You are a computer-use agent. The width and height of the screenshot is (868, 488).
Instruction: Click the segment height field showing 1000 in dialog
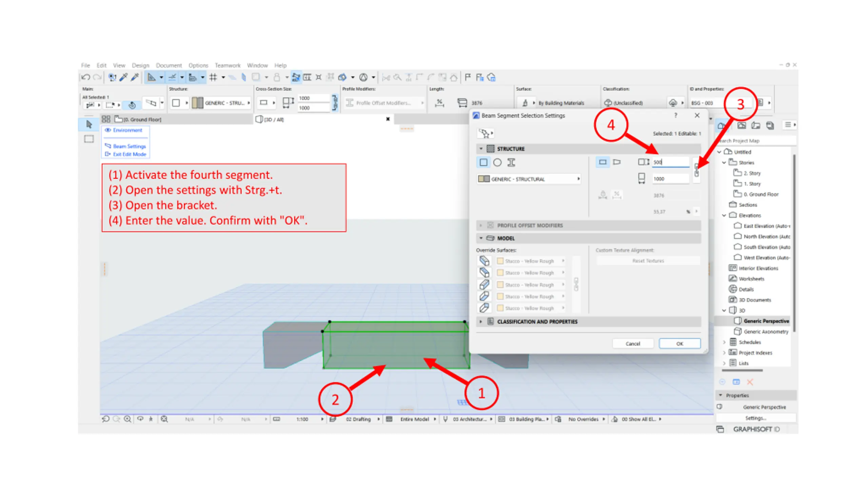coord(670,179)
